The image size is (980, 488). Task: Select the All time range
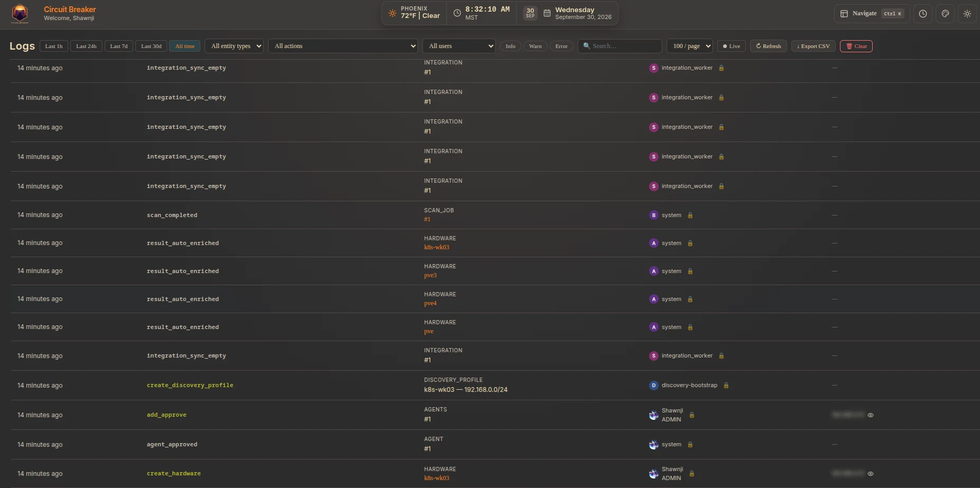coord(185,46)
